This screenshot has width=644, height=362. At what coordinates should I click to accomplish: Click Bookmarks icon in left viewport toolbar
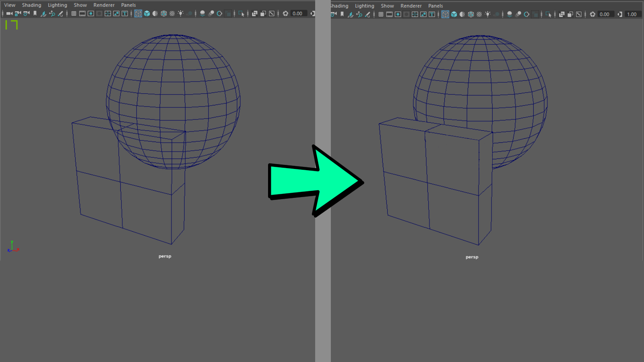tap(35, 13)
